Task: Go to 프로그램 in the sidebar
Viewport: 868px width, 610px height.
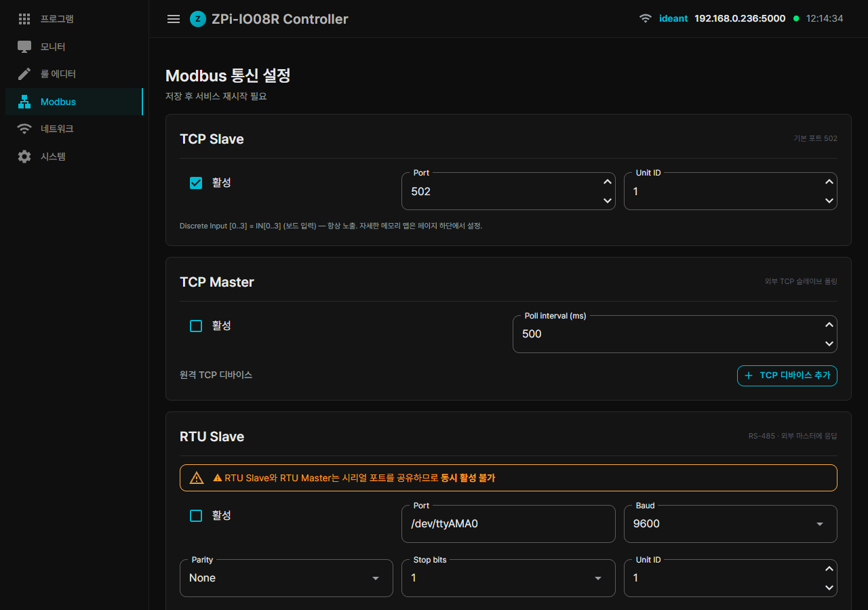Action: [74, 19]
